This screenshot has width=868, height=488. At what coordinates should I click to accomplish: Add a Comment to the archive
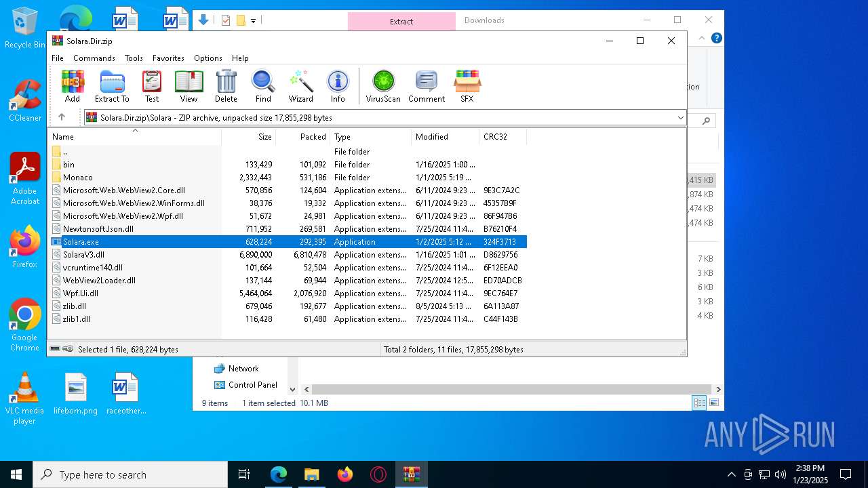click(427, 87)
